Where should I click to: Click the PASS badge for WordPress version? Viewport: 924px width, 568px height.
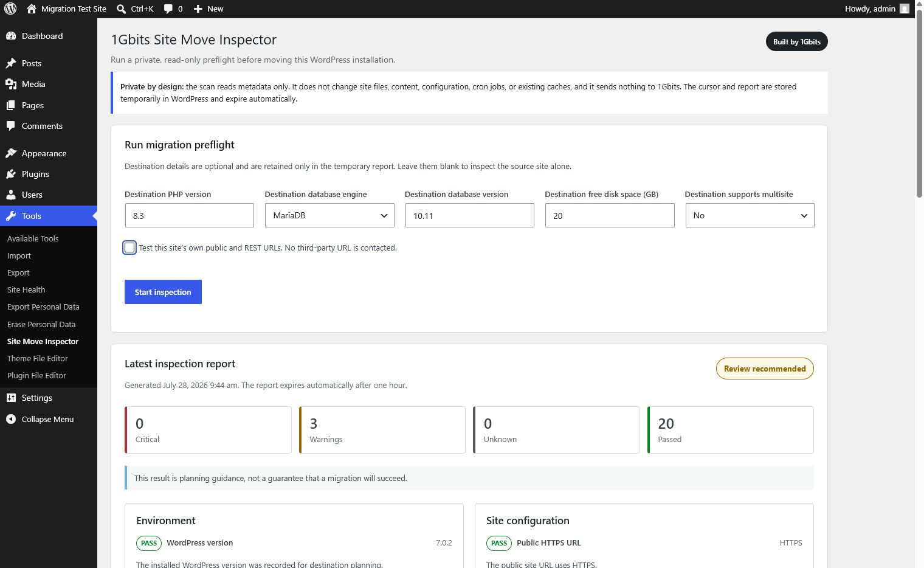pos(149,543)
